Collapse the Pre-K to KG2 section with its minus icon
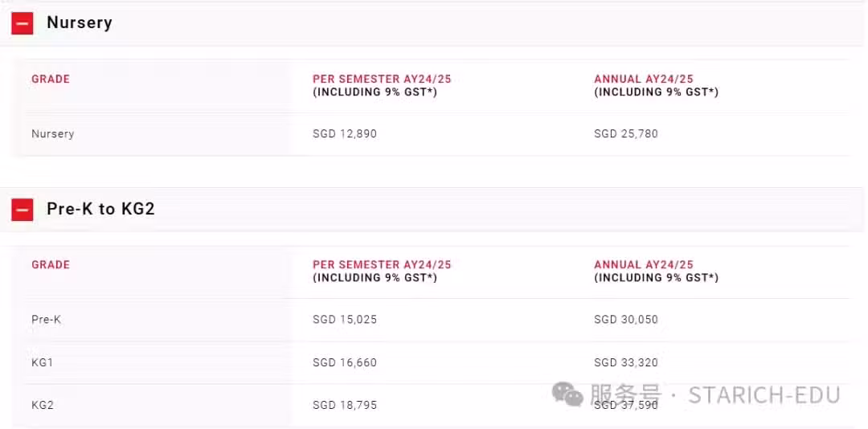 (x=23, y=209)
